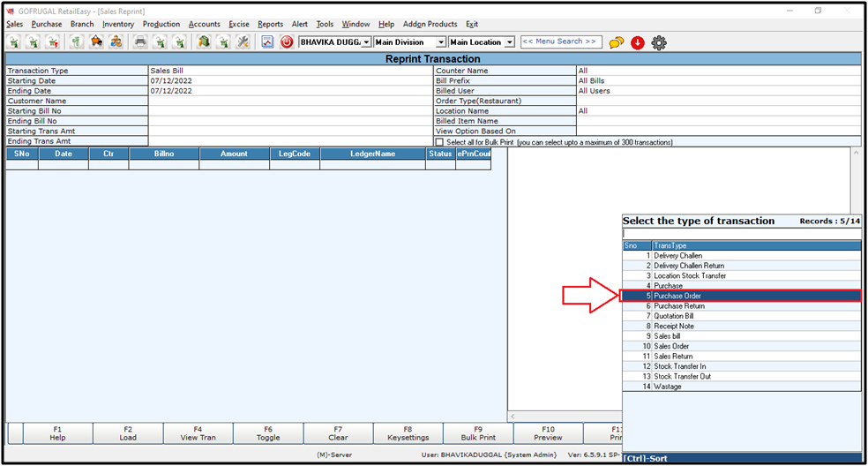Click the red download arrow icon
The width and height of the screenshot is (868, 466).
click(x=637, y=42)
